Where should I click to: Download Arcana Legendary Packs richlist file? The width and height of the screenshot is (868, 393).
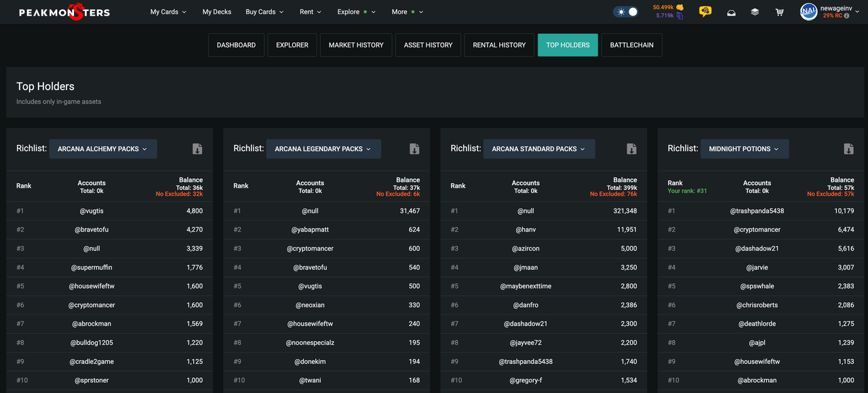pyautogui.click(x=414, y=149)
